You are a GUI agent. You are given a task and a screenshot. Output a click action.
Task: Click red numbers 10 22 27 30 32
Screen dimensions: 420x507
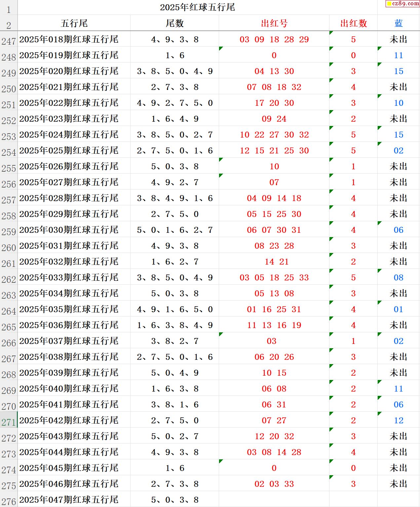(x=274, y=135)
